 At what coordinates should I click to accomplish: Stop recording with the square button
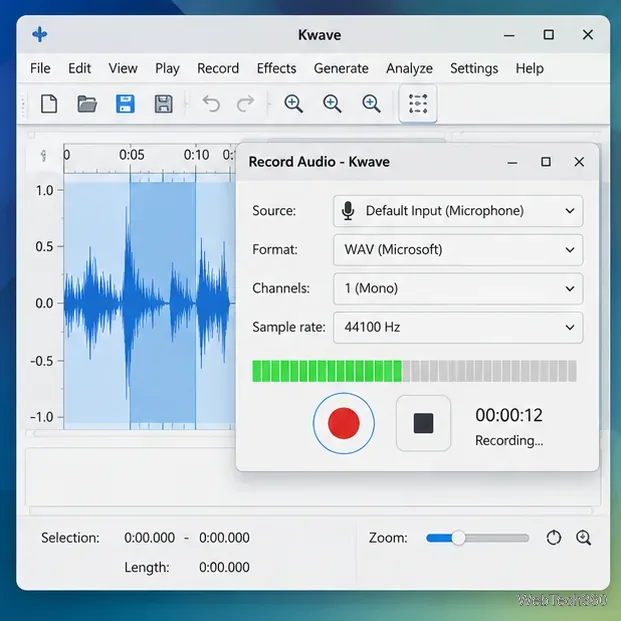pyautogui.click(x=423, y=423)
